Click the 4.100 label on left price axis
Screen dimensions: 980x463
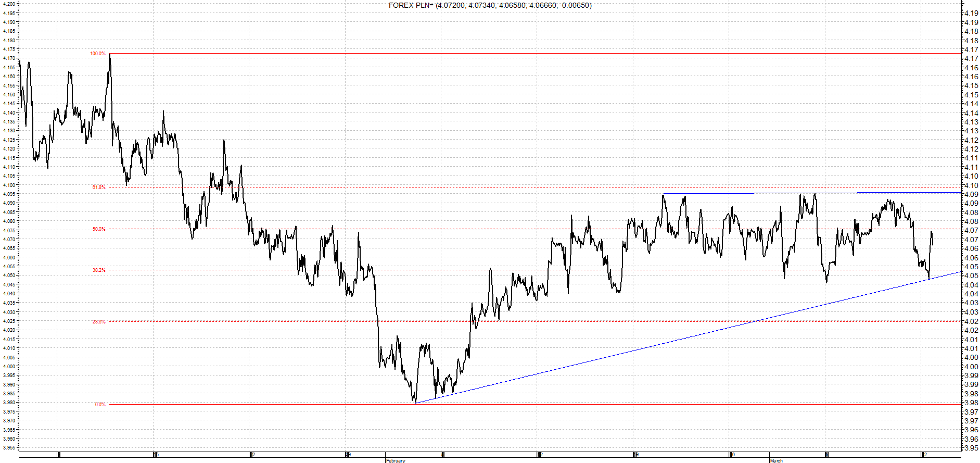click(8, 185)
